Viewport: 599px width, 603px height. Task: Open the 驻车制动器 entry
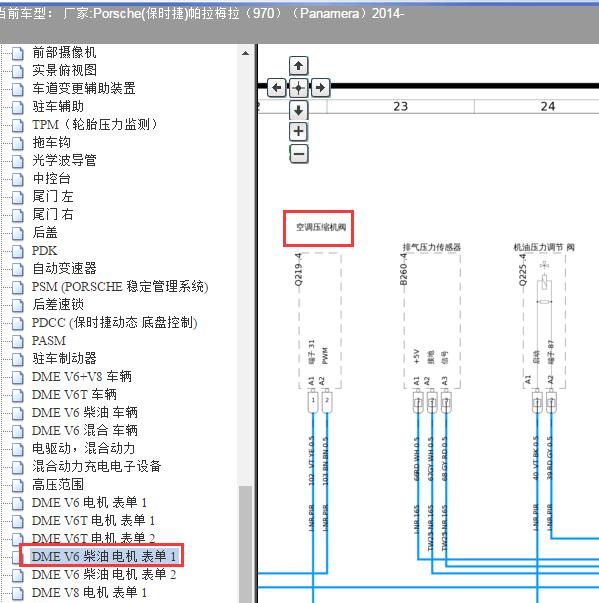[64, 358]
